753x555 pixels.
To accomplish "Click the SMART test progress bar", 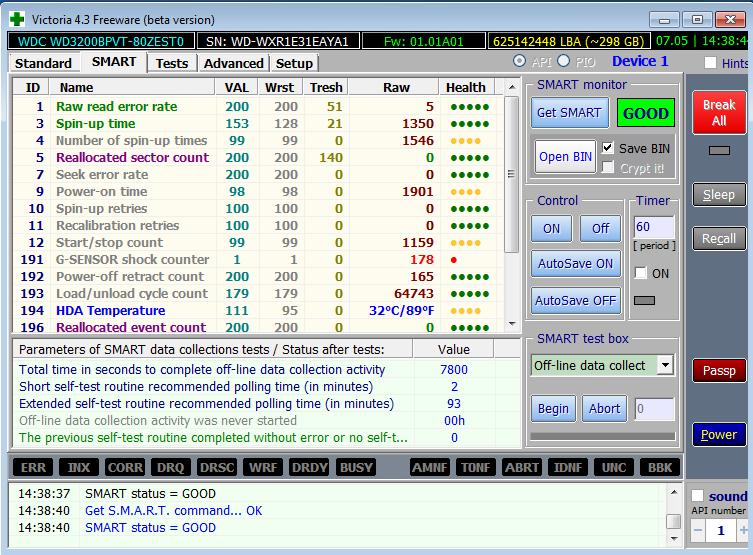I will (x=603, y=436).
